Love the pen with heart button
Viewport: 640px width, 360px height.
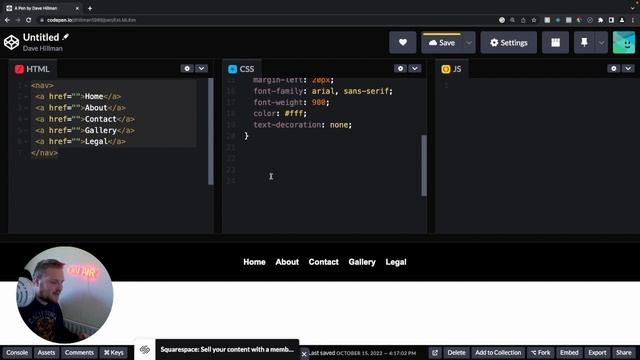tap(402, 42)
